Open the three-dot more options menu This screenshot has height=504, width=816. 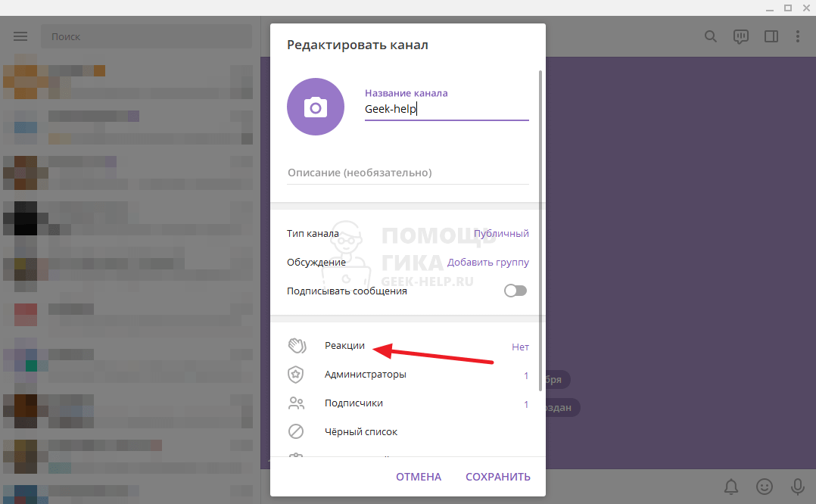(x=797, y=36)
